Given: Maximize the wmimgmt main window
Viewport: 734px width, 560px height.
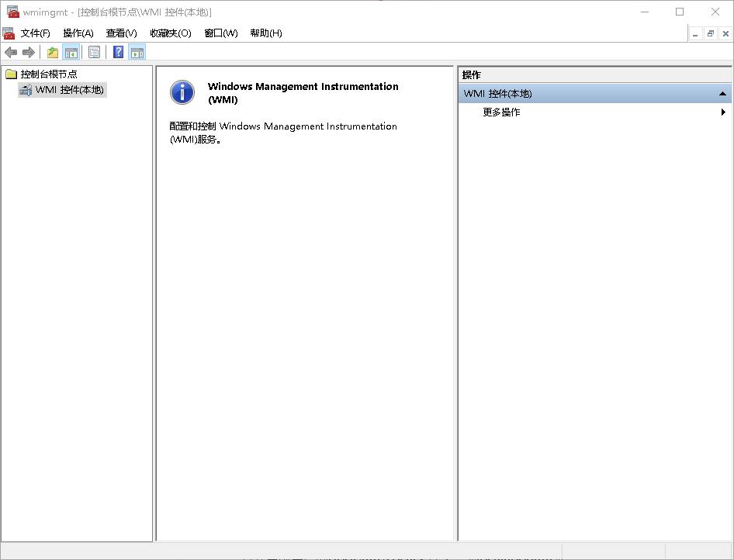Looking at the screenshot, I should 680,12.
